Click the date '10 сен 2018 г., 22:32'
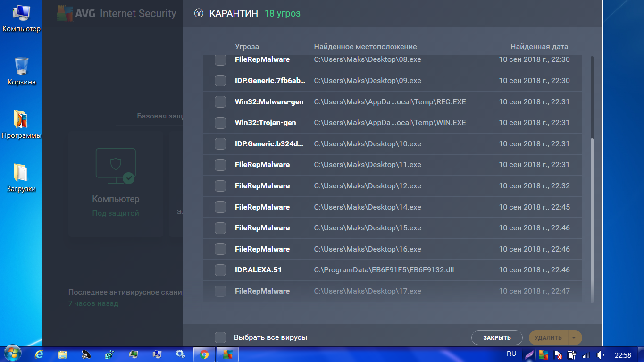 (534, 186)
